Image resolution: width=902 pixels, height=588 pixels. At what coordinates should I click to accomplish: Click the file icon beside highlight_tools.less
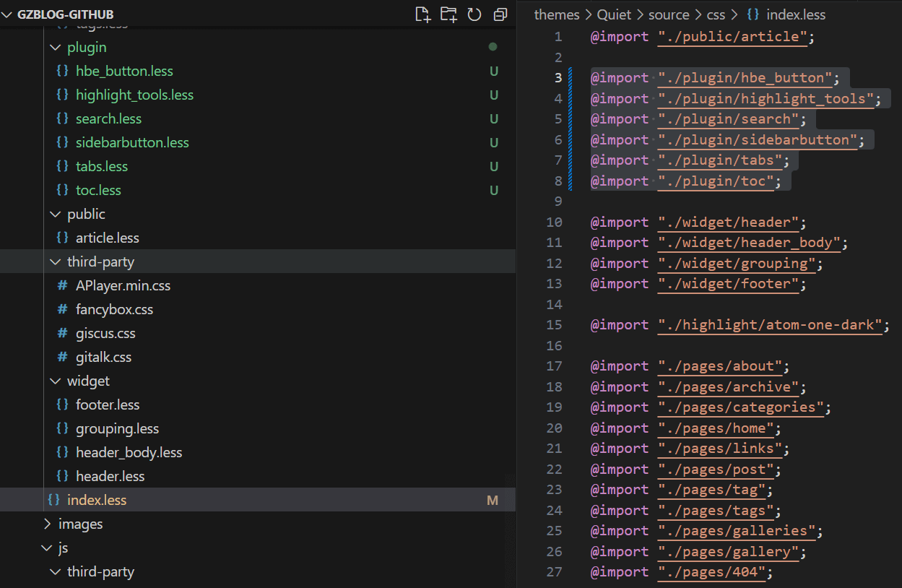click(x=63, y=95)
